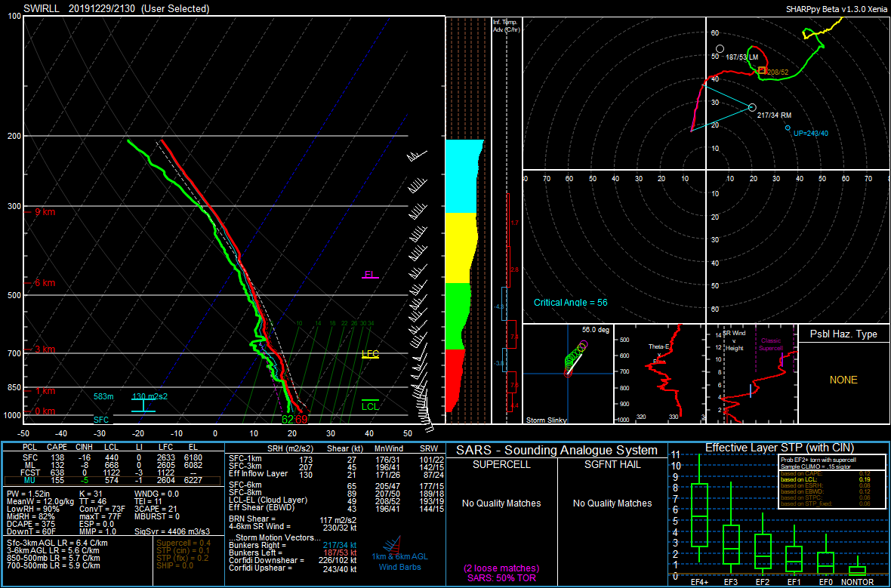891x588 pixels.
Task: Click the Psbl Haz. Type header
Action: point(843,334)
